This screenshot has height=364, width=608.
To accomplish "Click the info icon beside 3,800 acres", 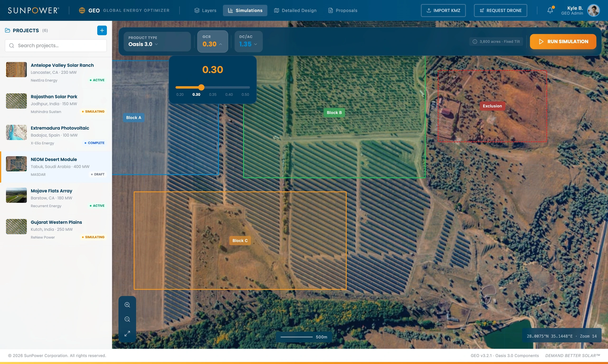I will click(x=475, y=42).
